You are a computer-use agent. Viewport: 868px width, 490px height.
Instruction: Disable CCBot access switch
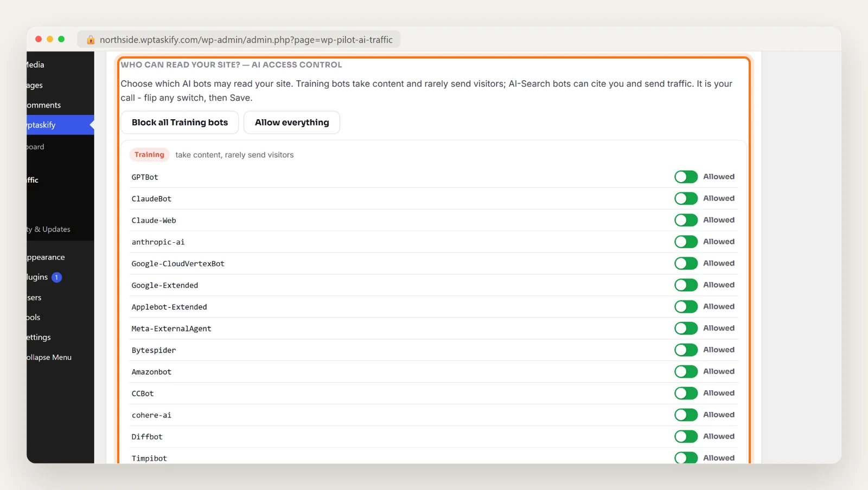(686, 394)
